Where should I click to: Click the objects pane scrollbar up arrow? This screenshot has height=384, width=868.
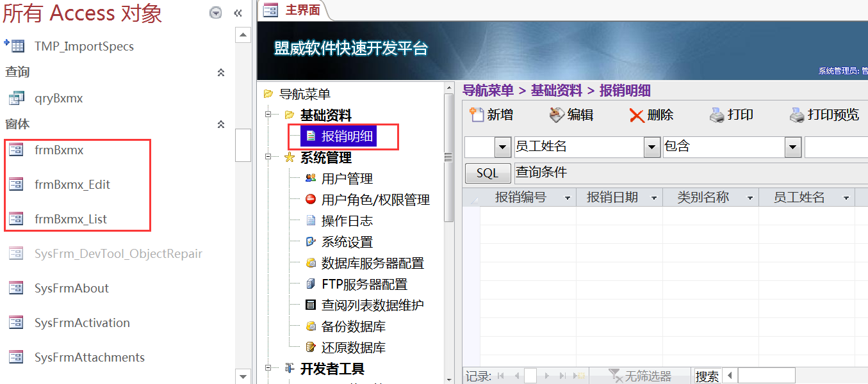(x=243, y=35)
